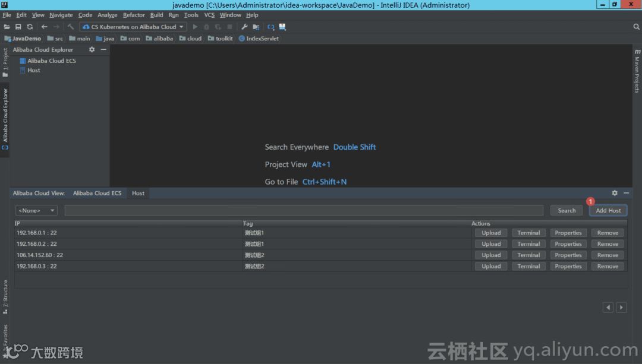The width and height of the screenshot is (642, 364).
Task: Open Properties for host 106.14.152.60
Action: (568, 255)
